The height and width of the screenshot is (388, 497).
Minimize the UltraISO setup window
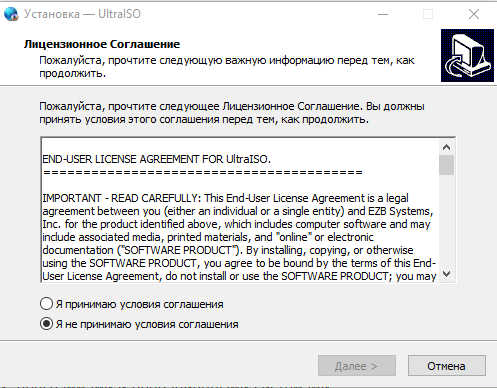[383, 14]
